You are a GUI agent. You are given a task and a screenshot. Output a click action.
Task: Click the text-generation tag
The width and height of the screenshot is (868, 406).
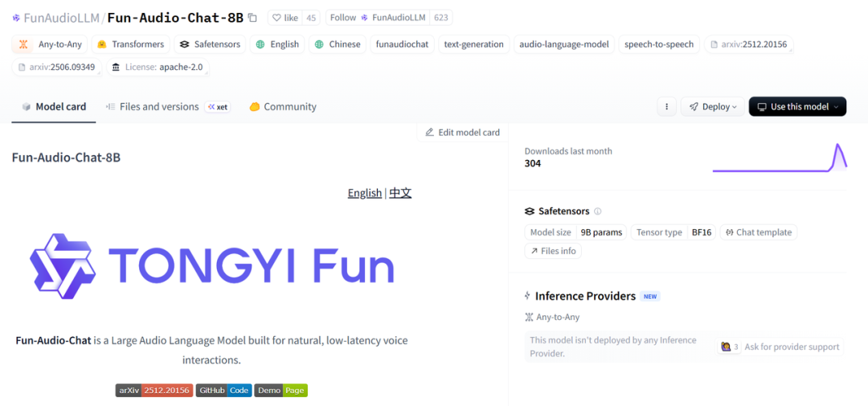pos(474,44)
